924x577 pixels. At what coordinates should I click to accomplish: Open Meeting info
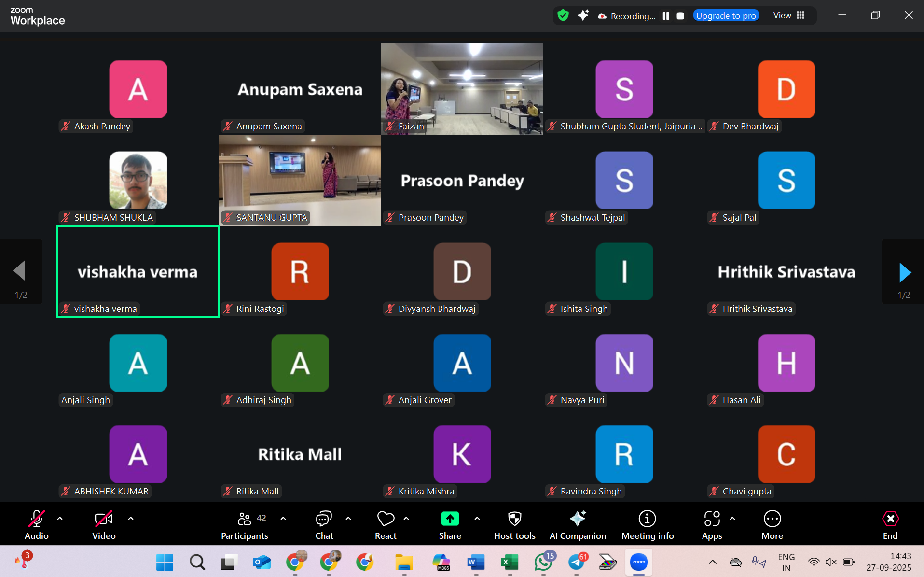(x=647, y=519)
